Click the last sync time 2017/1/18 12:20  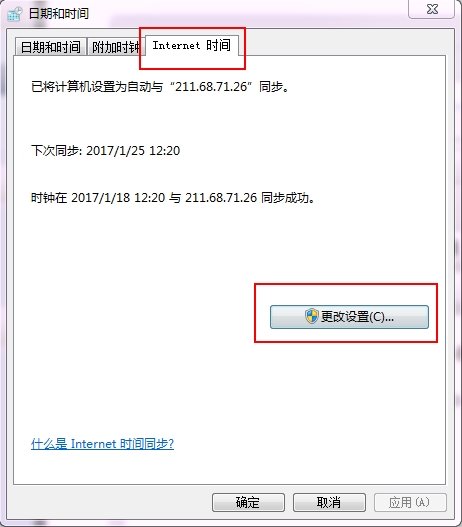click(118, 198)
